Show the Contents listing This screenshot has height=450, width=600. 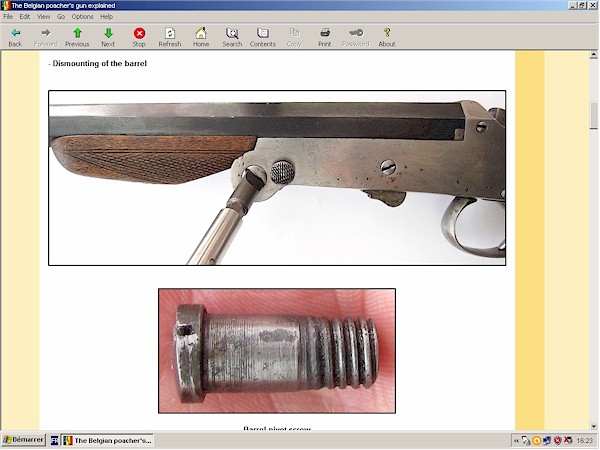(x=262, y=37)
